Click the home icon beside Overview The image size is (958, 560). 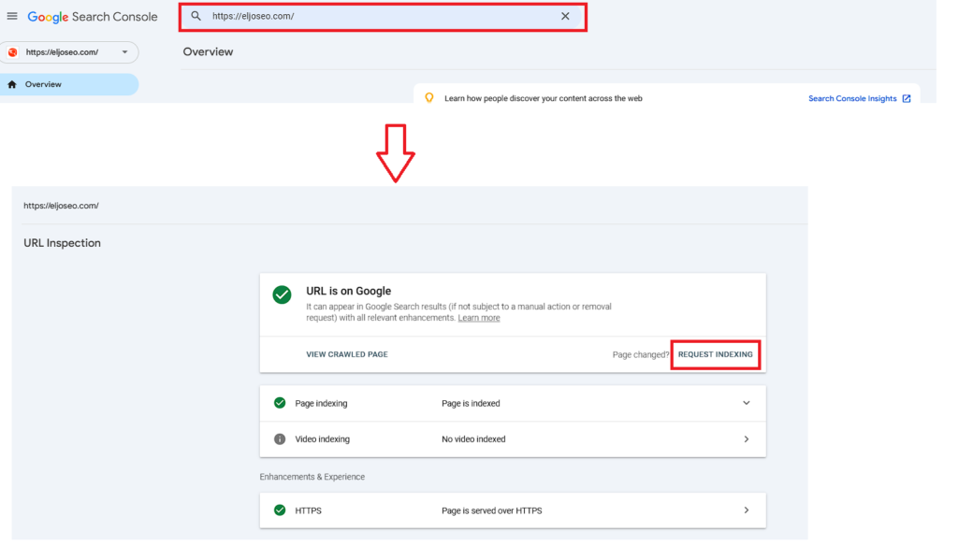coord(12,84)
